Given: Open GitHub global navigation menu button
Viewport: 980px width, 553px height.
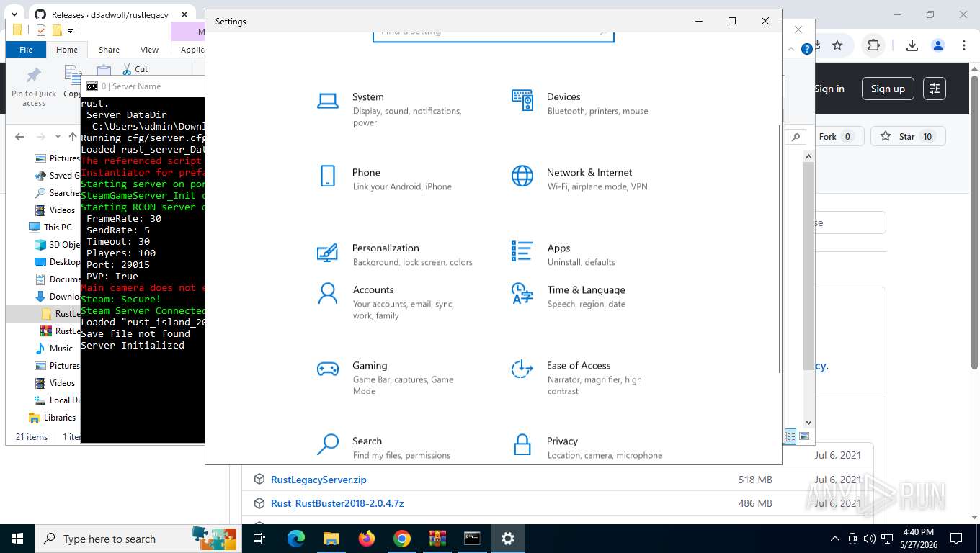Looking at the screenshot, I should coord(935,89).
